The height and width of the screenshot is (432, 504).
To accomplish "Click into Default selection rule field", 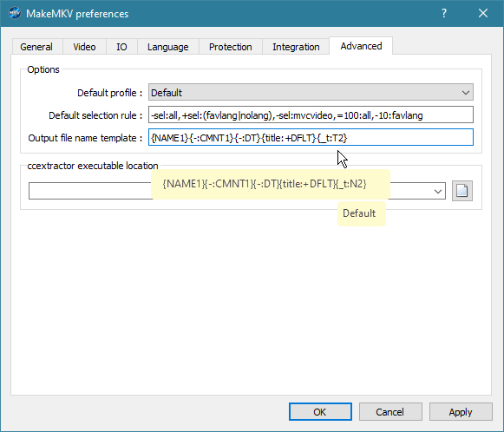I will [311, 115].
